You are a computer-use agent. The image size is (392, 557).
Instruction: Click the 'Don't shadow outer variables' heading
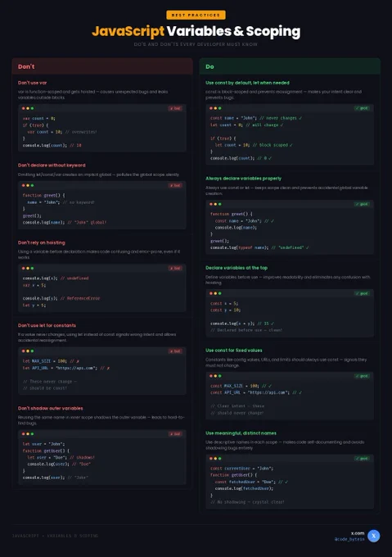51,408
